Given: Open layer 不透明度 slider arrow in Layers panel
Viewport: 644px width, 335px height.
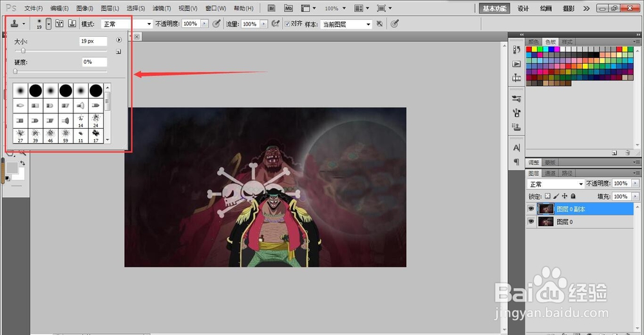Looking at the screenshot, I should click(x=636, y=184).
